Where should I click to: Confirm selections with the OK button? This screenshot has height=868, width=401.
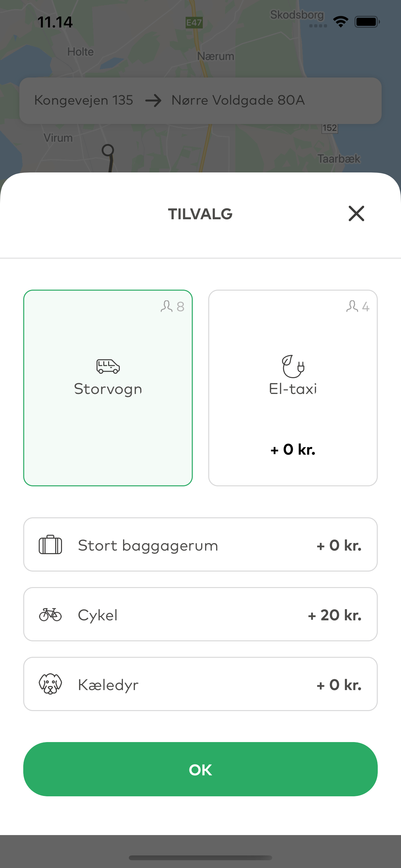[x=200, y=769]
